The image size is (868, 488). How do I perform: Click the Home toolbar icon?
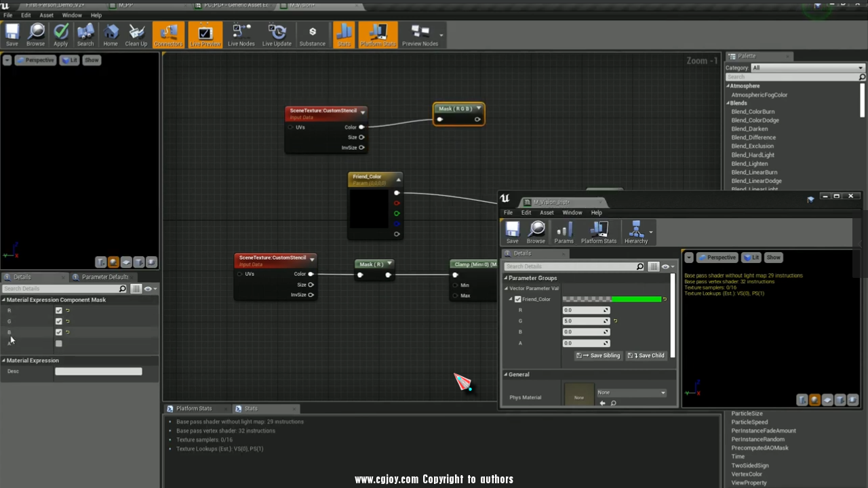click(111, 35)
